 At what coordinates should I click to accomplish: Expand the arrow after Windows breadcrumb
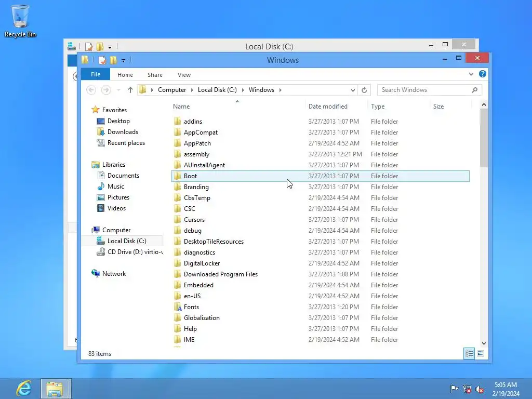pyautogui.click(x=280, y=90)
